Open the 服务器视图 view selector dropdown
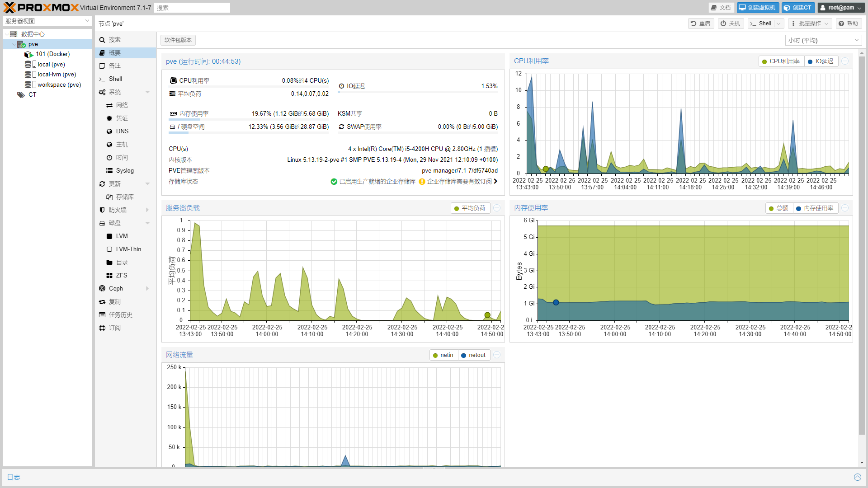868x488 pixels. pyautogui.click(x=47, y=21)
